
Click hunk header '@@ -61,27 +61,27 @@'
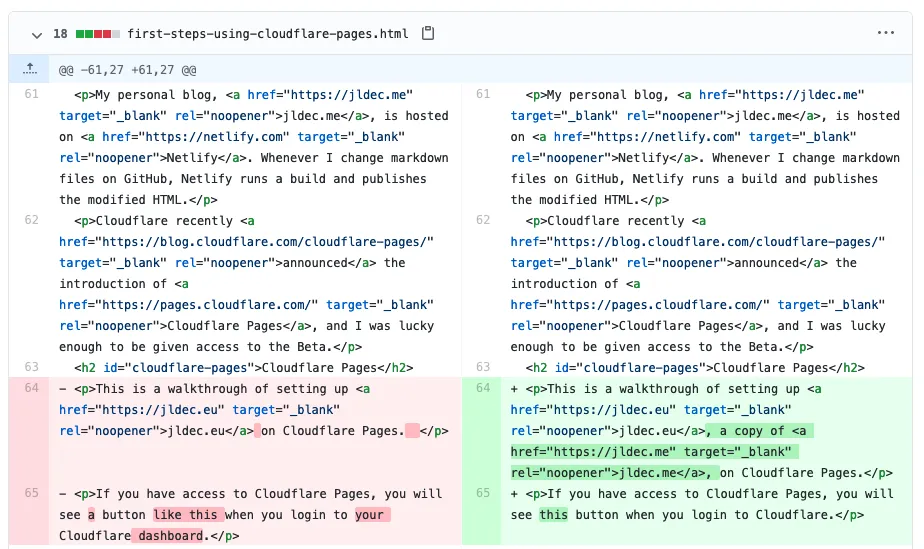(x=127, y=70)
